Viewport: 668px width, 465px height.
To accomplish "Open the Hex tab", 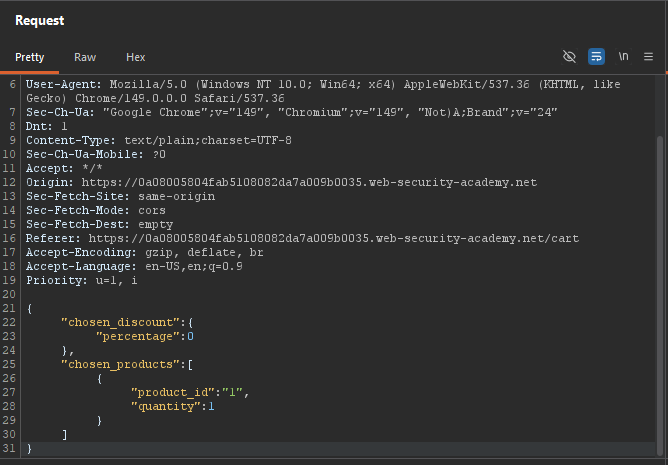I will 135,57.
